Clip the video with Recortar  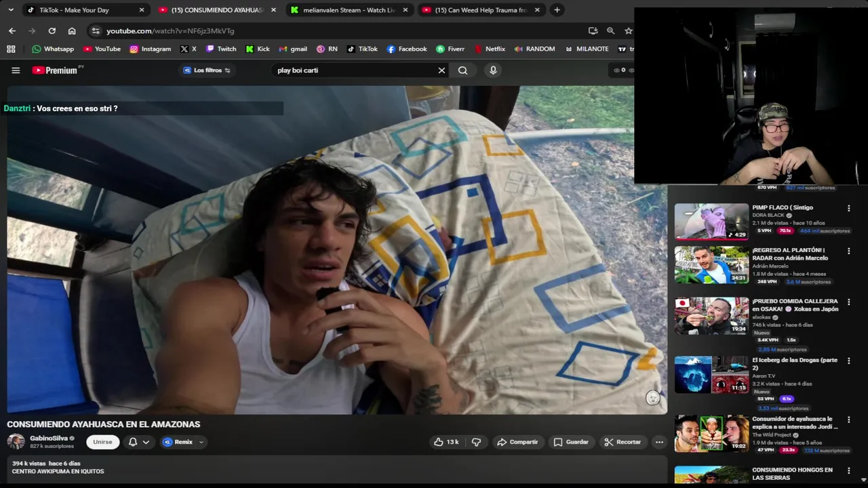click(x=623, y=442)
